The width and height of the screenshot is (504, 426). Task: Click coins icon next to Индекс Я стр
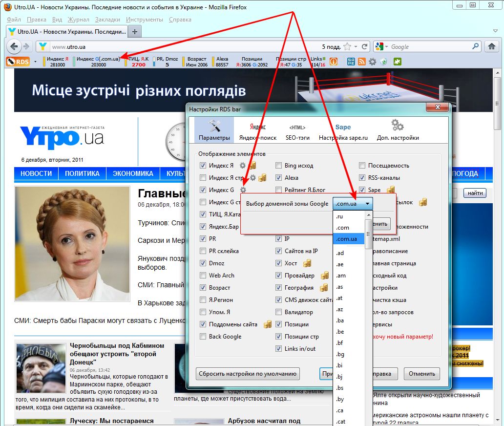[x=262, y=177]
